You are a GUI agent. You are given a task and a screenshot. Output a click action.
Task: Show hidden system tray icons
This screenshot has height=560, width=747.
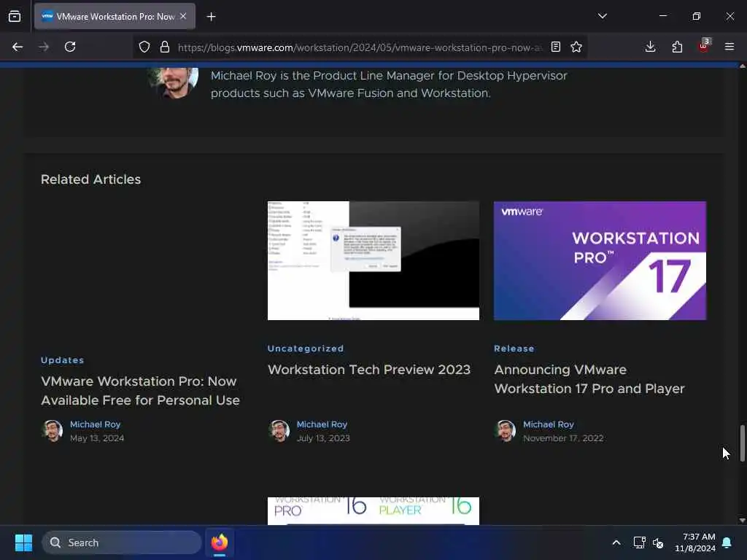(616, 542)
